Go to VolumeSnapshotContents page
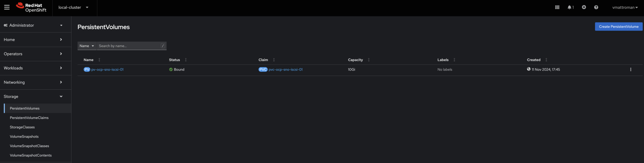 click(31, 155)
